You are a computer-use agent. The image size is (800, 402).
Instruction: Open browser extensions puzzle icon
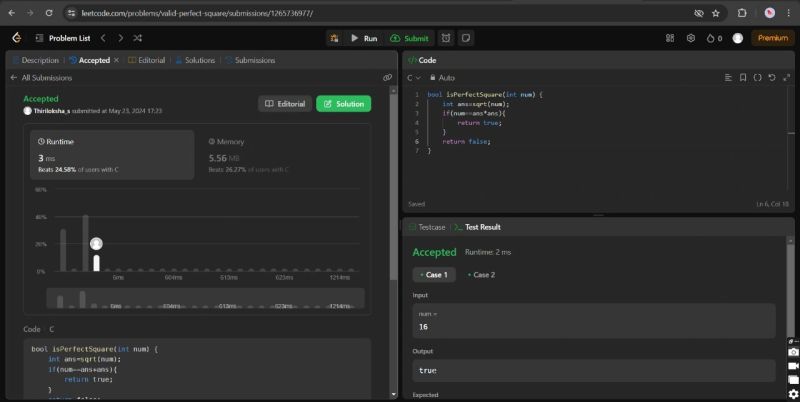point(742,13)
